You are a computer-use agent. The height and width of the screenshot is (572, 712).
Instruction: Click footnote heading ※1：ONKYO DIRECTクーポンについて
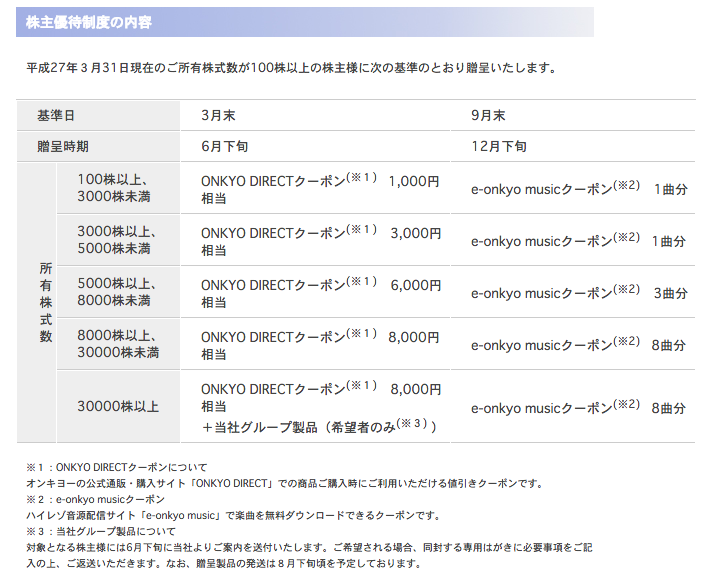(x=117, y=467)
